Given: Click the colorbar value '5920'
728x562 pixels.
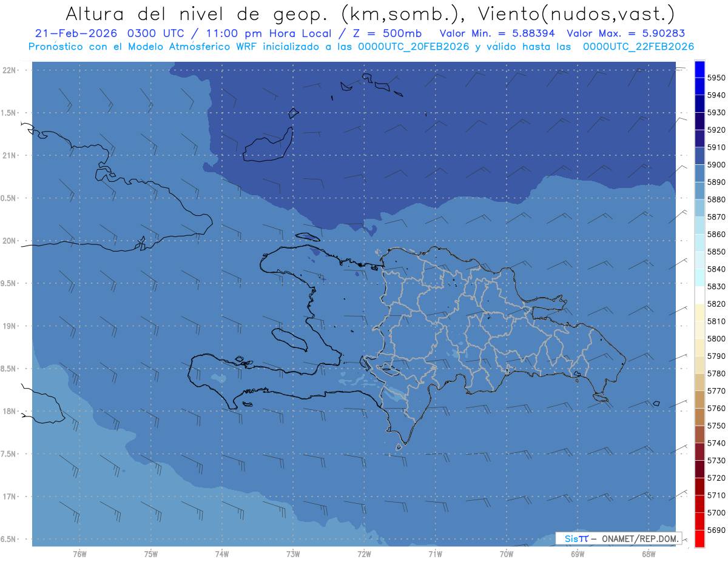Looking at the screenshot, I should click(x=716, y=130).
